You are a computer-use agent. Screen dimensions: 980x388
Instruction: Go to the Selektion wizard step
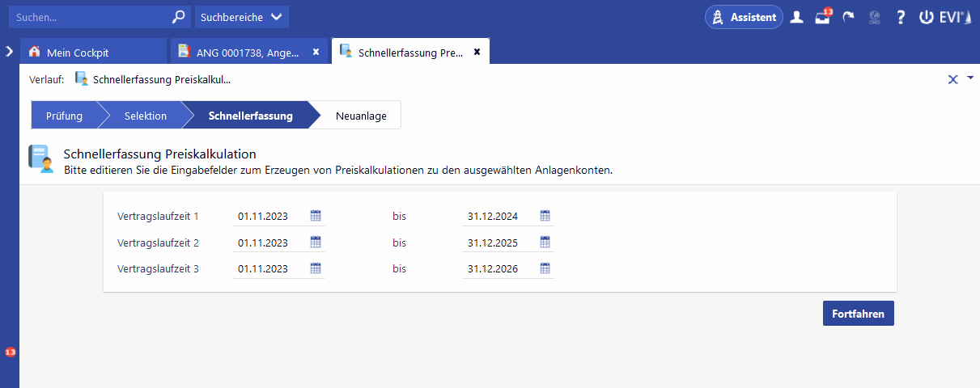(145, 116)
